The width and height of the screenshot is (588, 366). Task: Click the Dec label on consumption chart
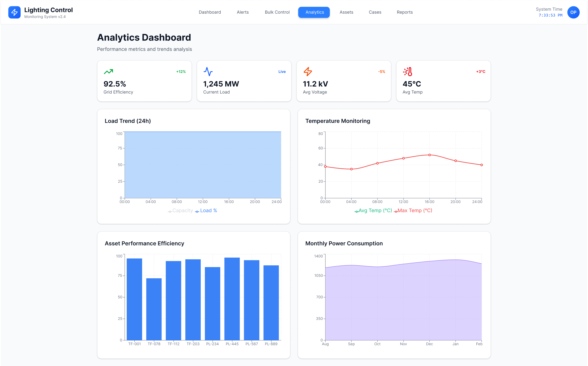[430, 344]
